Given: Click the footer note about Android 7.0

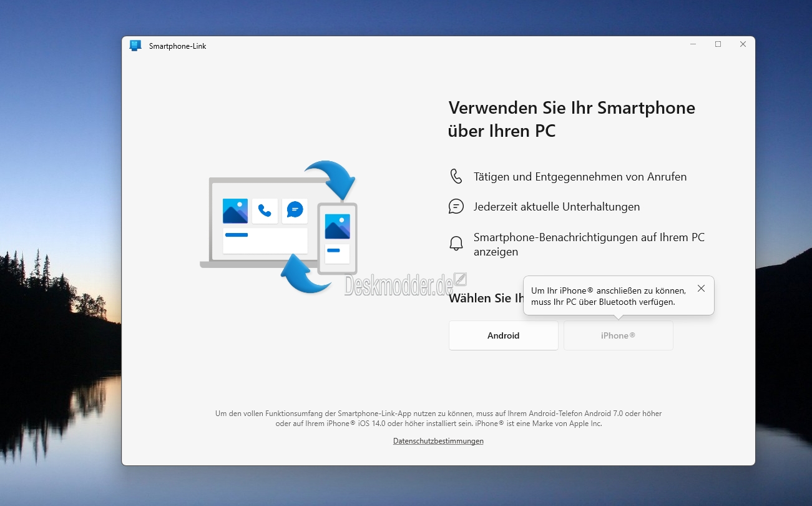Looking at the screenshot, I should (x=438, y=419).
